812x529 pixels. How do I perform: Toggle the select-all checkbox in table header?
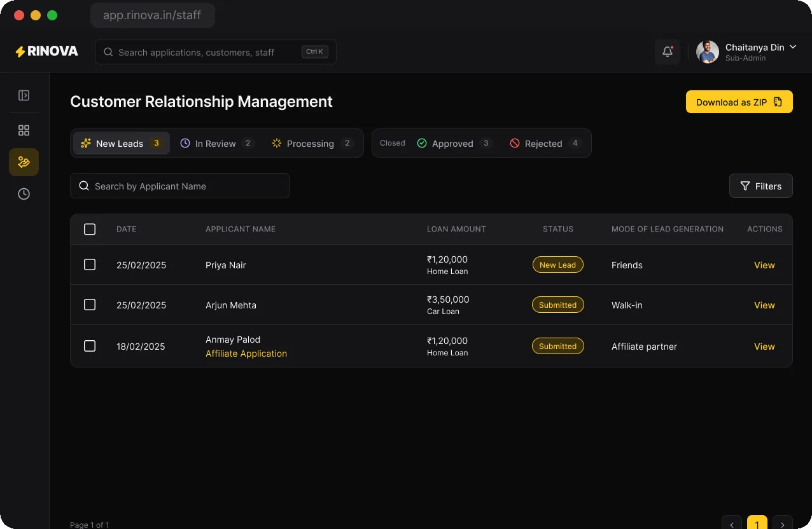[x=90, y=229]
